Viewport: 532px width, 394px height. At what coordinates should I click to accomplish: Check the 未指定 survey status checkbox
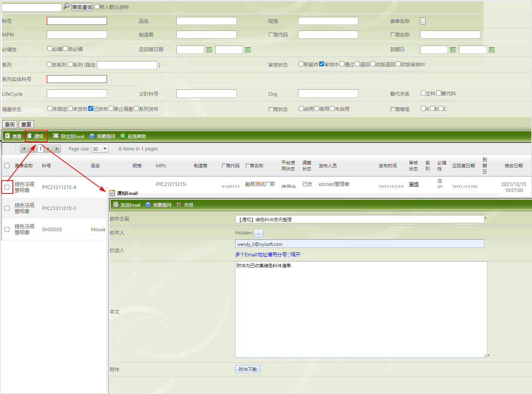pos(50,109)
